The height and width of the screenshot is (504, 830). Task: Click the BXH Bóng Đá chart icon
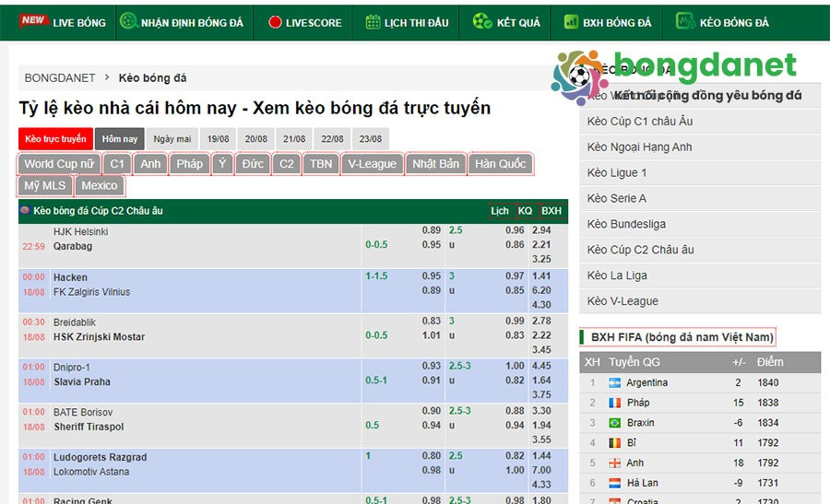tap(571, 21)
